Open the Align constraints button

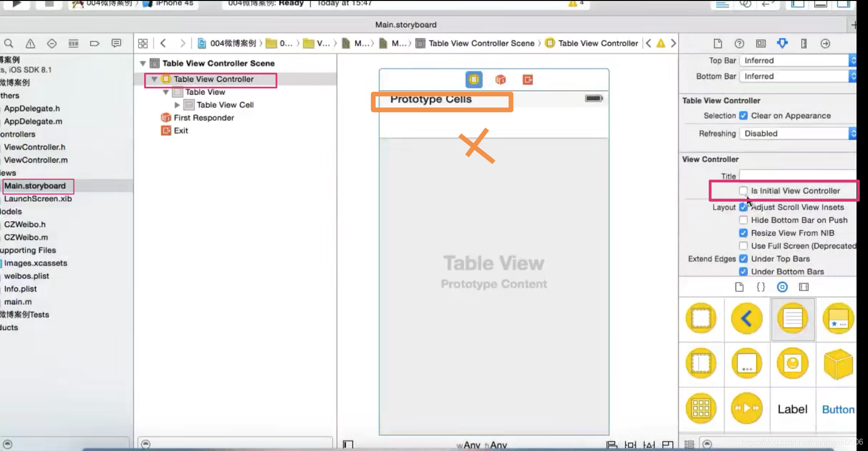pos(612,445)
